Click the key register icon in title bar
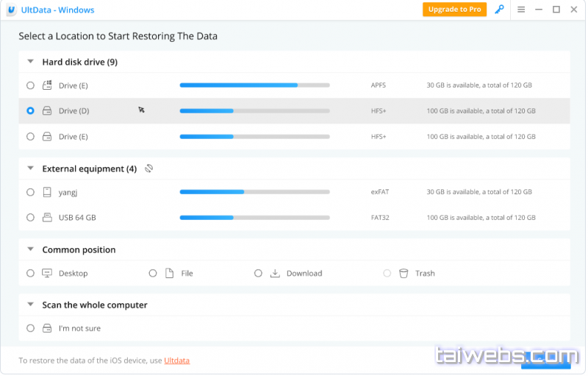Image resolution: width=588 pixels, height=376 pixels. (500, 10)
